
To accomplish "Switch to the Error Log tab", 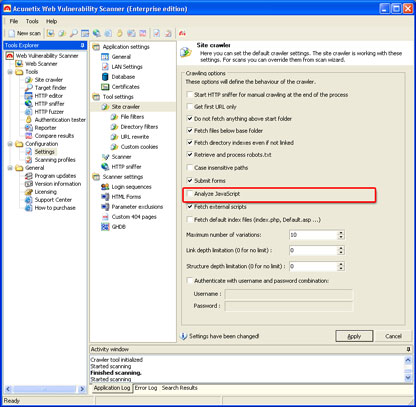I will click(x=146, y=388).
